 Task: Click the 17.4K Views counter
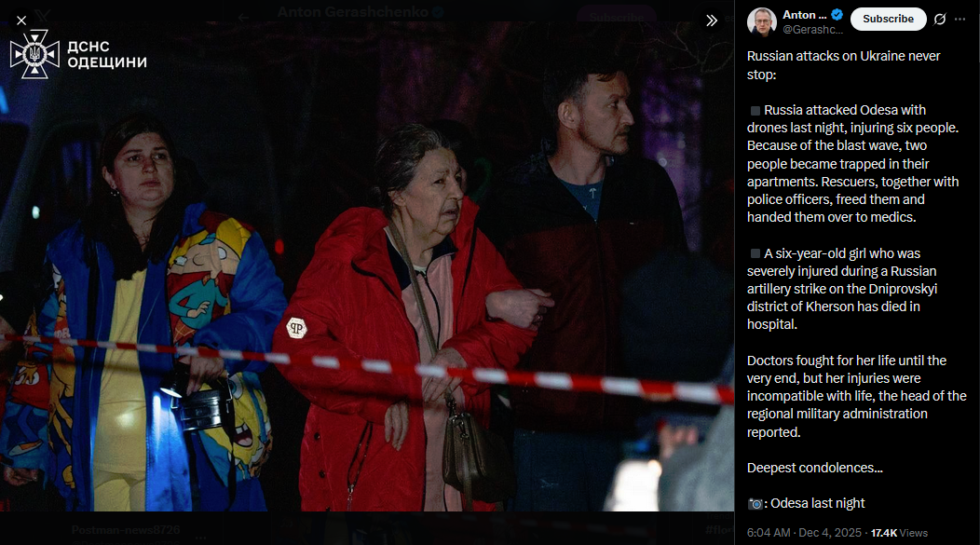click(x=899, y=533)
